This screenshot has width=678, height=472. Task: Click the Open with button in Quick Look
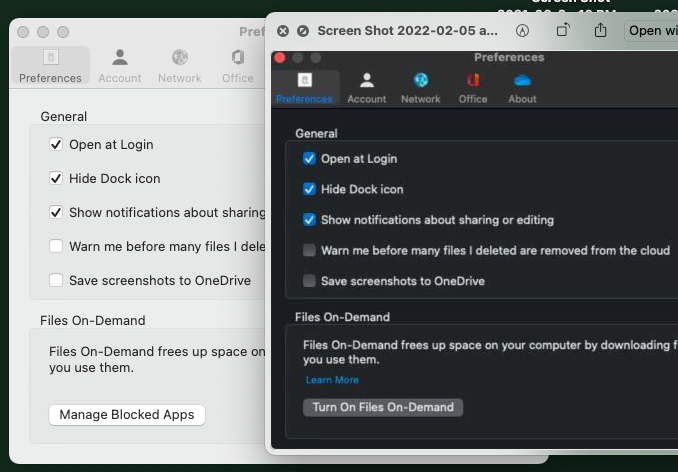tap(651, 31)
